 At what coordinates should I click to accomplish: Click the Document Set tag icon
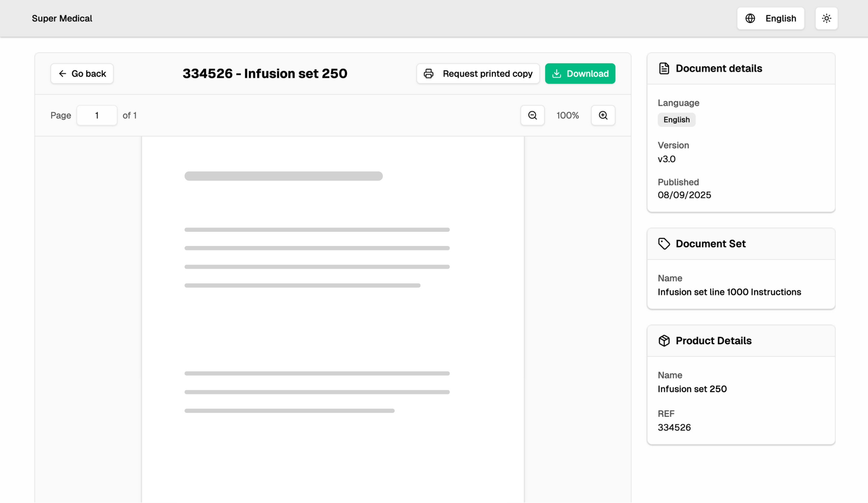coord(664,244)
